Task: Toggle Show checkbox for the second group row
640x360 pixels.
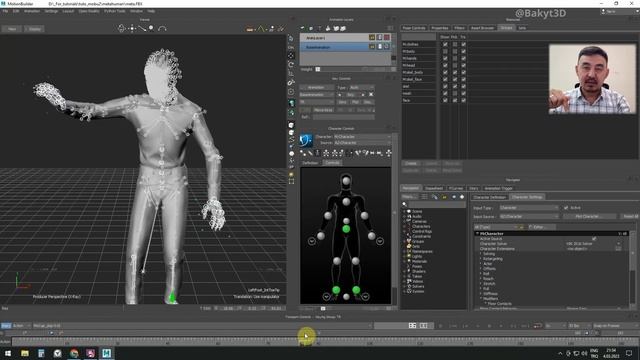Action: coord(445,51)
